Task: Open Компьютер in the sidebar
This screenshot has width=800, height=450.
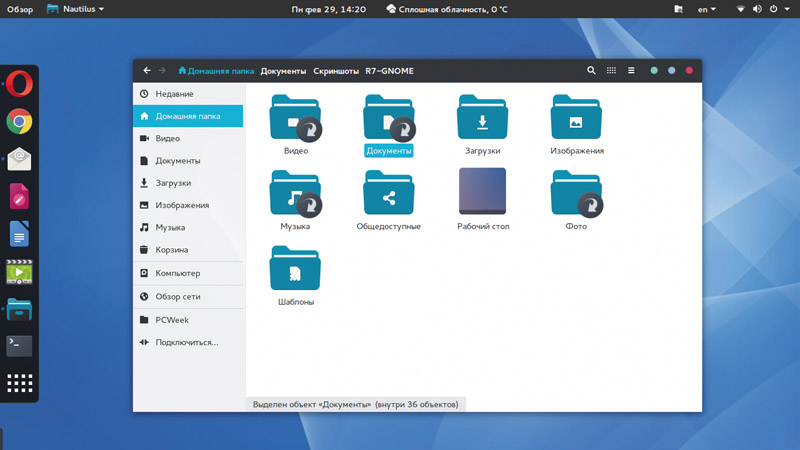Action: tap(188, 273)
